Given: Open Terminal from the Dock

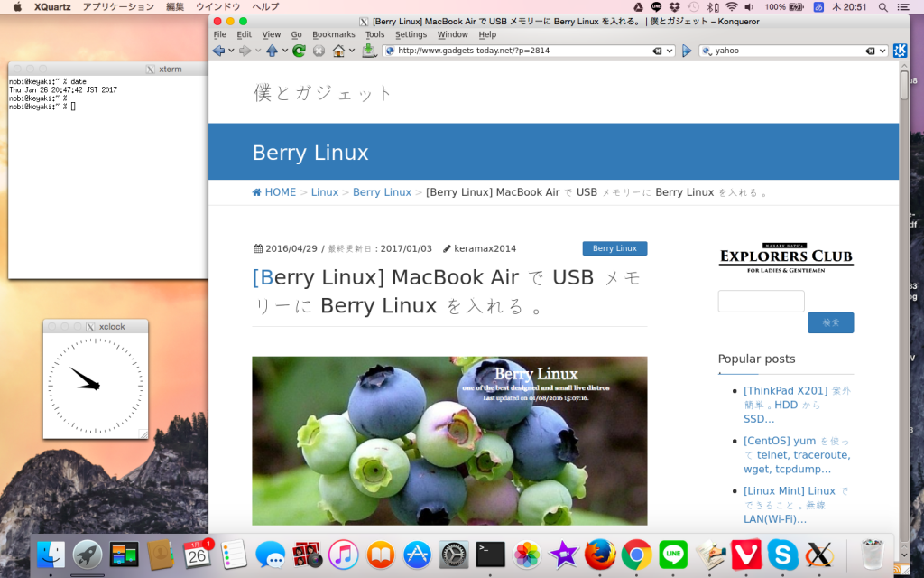Looking at the screenshot, I should pyautogui.click(x=490, y=555).
